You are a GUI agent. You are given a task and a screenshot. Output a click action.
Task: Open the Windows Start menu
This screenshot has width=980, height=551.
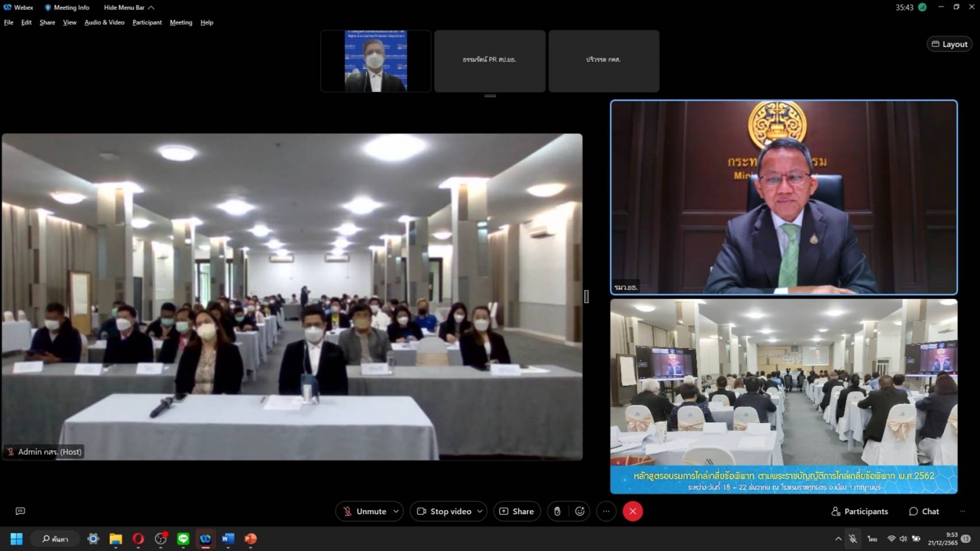(16, 539)
